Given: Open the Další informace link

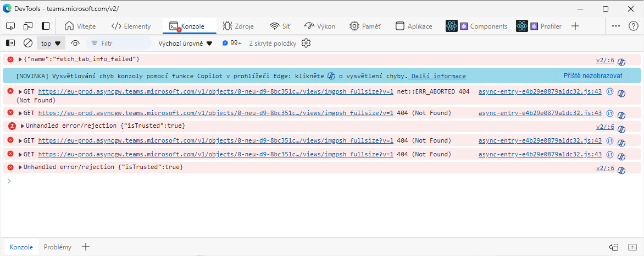Looking at the screenshot, I should pos(438,76).
